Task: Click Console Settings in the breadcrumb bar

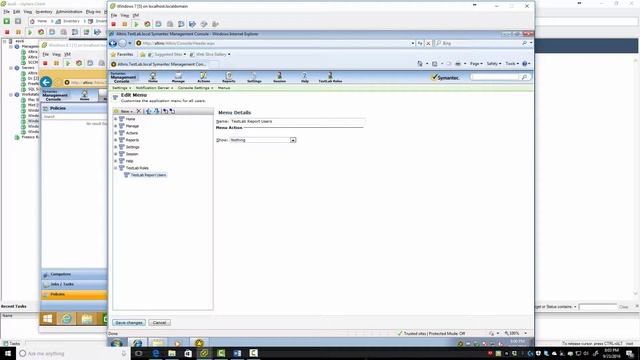Action: [193, 88]
